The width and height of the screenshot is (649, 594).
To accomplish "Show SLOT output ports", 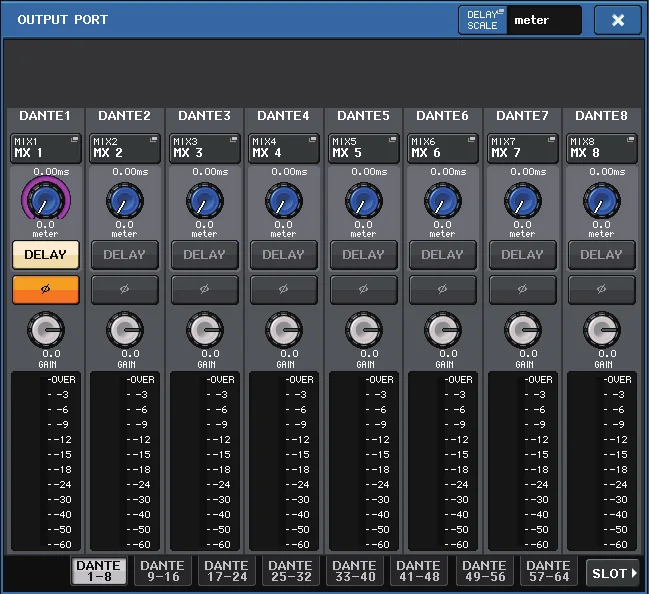I will click(613, 573).
